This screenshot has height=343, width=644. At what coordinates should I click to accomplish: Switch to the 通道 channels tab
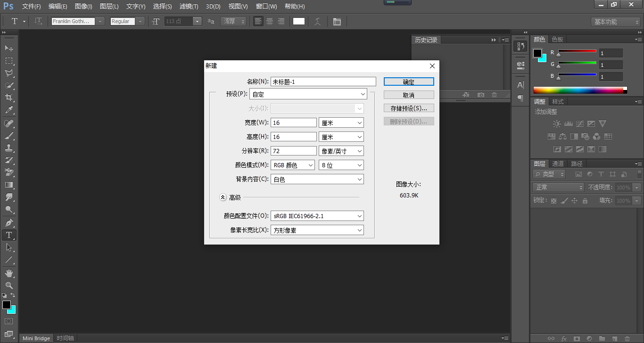(x=558, y=163)
